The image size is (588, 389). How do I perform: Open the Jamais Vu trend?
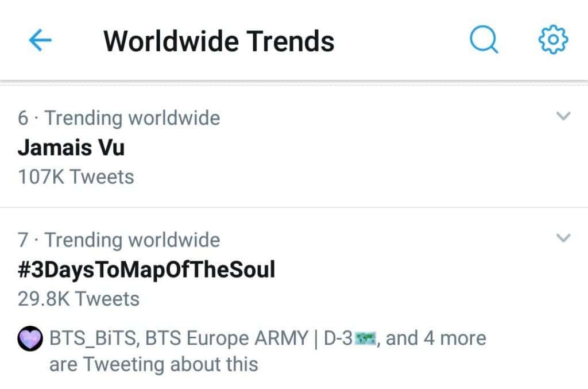pos(71,148)
